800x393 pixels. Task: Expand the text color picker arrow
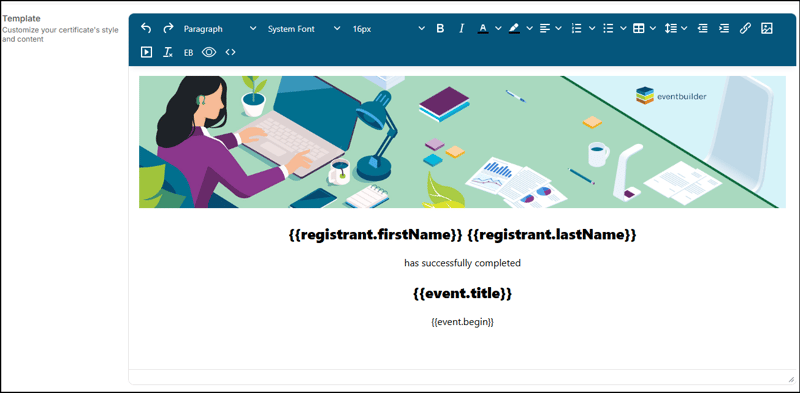point(498,29)
